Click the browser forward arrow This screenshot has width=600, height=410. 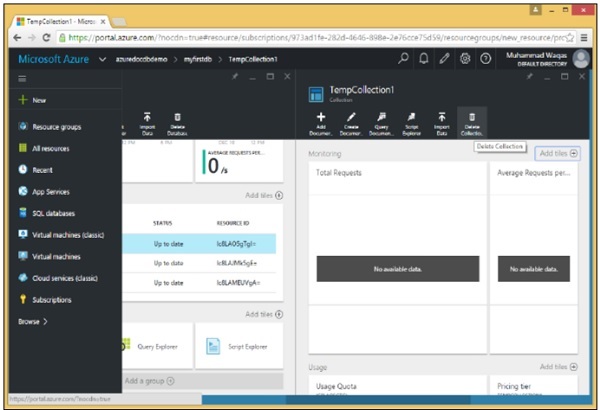32,38
